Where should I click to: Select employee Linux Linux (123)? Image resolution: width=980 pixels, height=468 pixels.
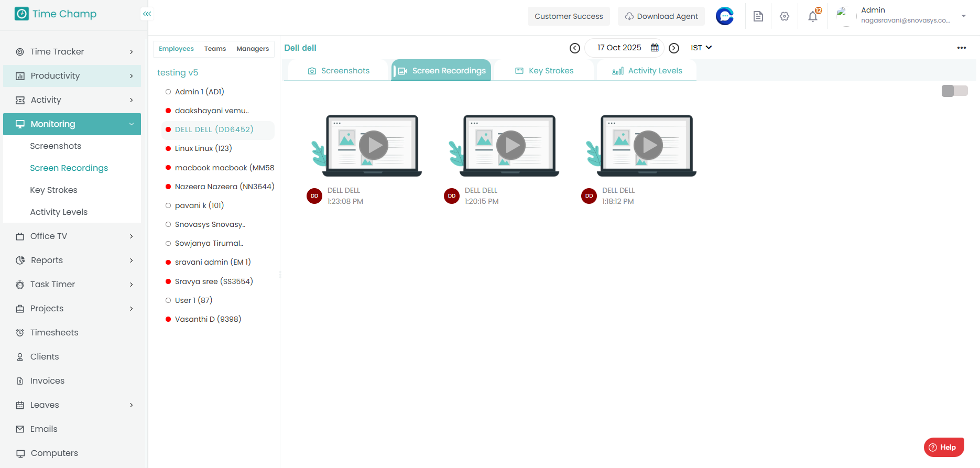(x=203, y=149)
